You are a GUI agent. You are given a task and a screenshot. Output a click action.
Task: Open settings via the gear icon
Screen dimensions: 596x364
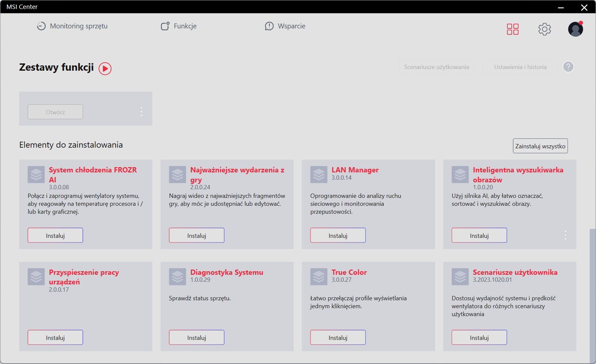[545, 29]
